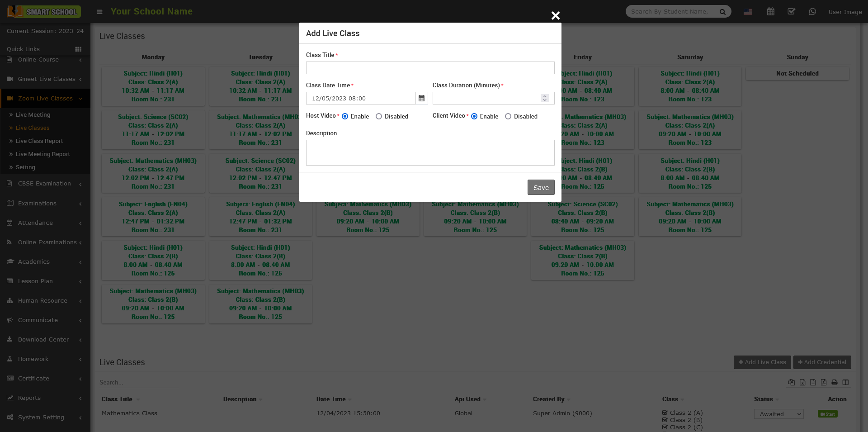Select Enable for Host Video

tap(345, 116)
